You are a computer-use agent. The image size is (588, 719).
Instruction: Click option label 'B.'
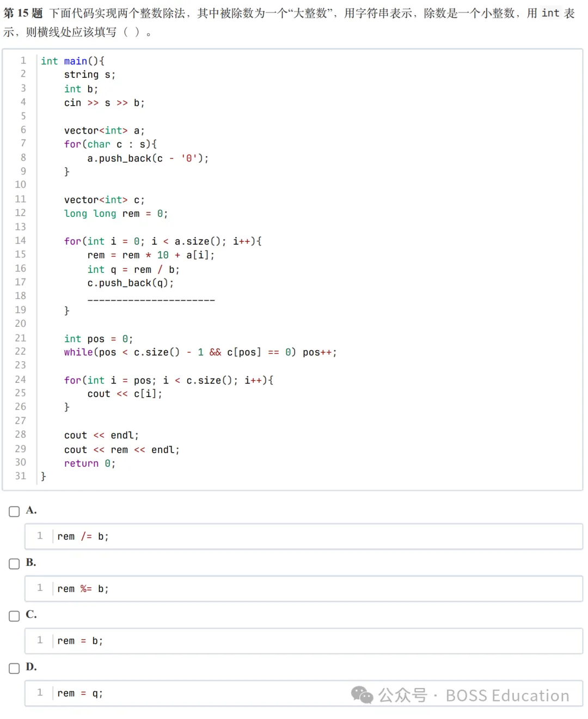point(31,563)
